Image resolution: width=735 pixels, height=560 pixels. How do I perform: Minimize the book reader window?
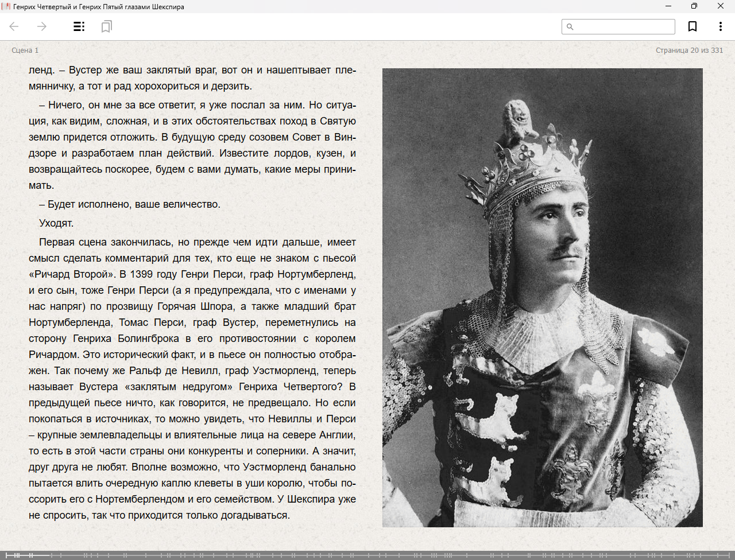[668, 6]
